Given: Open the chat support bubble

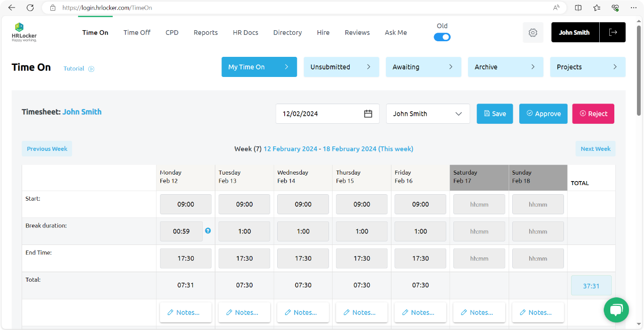Looking at the screenshot, I should (x=616, y=310).
